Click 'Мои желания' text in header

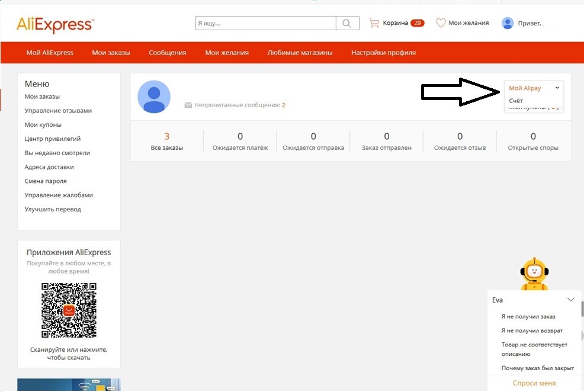coord(469,23)
